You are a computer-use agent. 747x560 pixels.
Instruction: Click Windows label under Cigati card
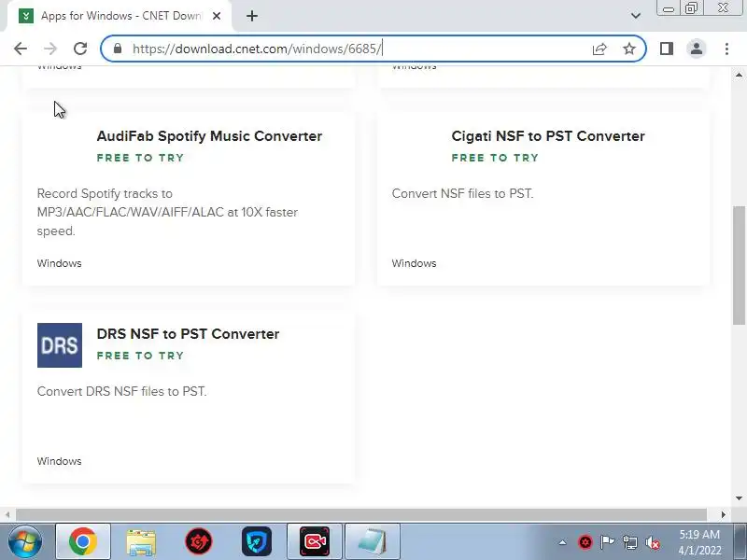tap(414, 263)
